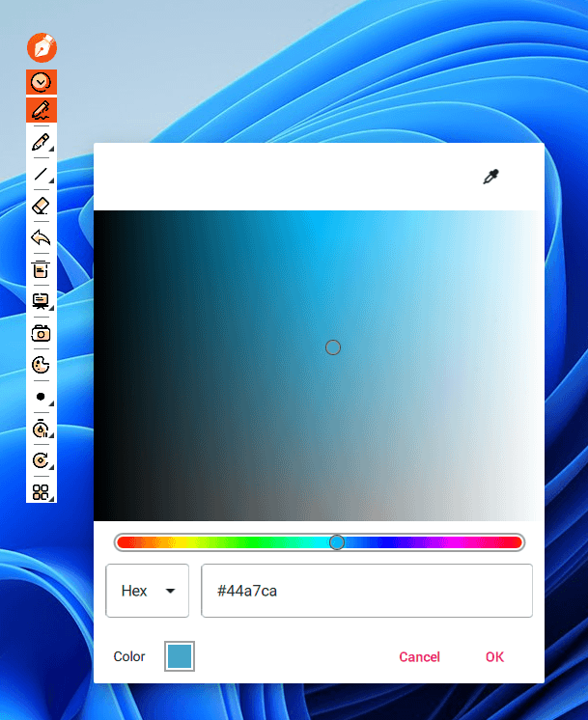Viewport: 588px width, 720px height.
Task: Click the orange pen nib app logo
Action: pyautogui.click(x=42, y=47)
